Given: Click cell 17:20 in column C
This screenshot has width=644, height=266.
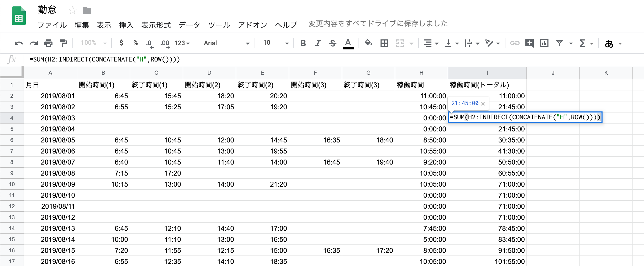Looking at the screenshot, I should click(156, 173).
